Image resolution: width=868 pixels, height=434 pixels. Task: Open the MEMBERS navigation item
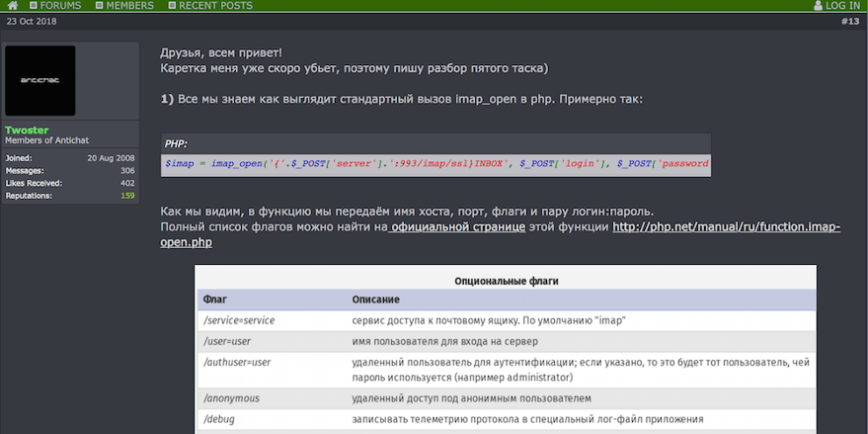pos(124,6)
